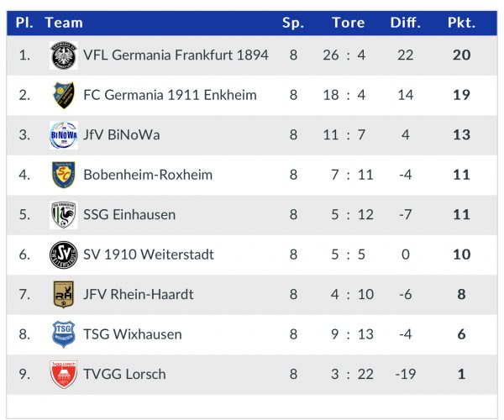Click the VFL Germania Frankfurt 1894 crest

pos(64,55)
